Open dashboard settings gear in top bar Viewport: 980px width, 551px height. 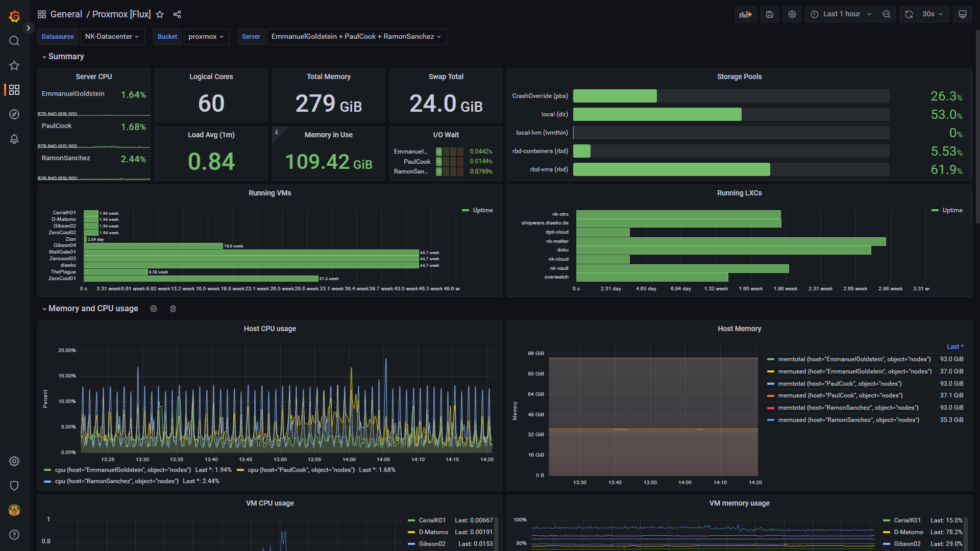[x=792, y=14]
